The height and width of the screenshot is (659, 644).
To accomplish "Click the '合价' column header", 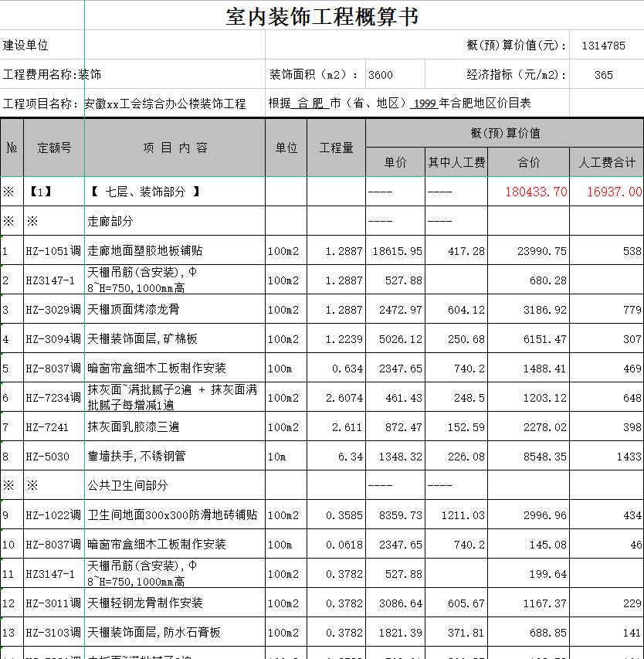I will tap(528, 162).
